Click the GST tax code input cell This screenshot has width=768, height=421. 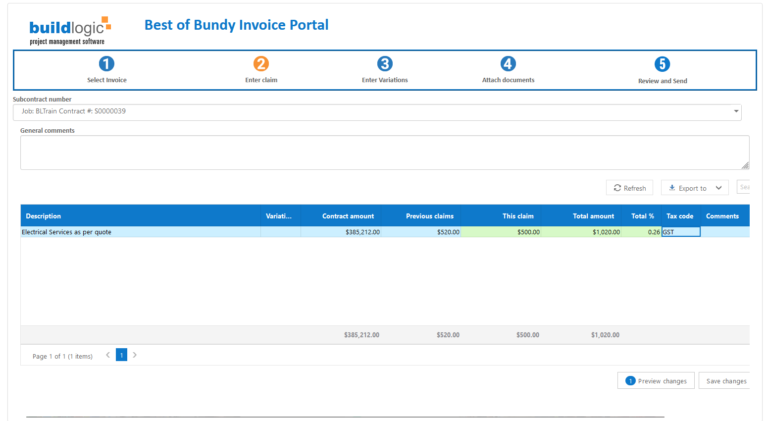pos(681,232)
